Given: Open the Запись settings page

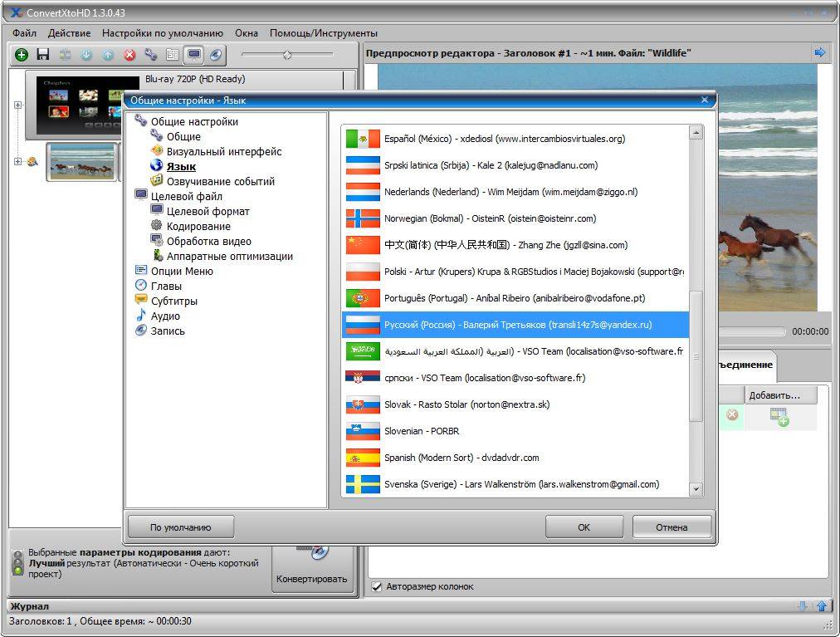Looking at the screenshot, I should coord(167,331).
